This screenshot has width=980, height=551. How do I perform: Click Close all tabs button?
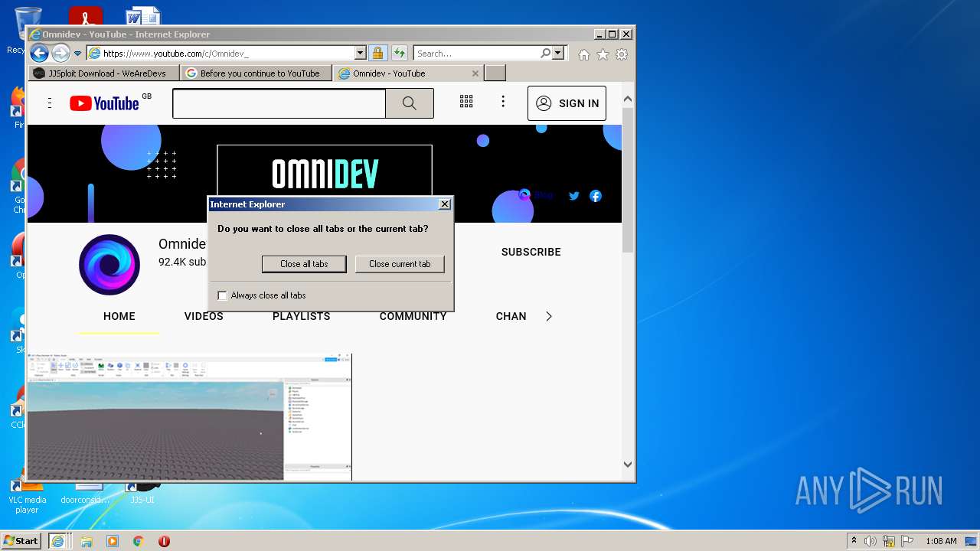[x=304, y=264]
